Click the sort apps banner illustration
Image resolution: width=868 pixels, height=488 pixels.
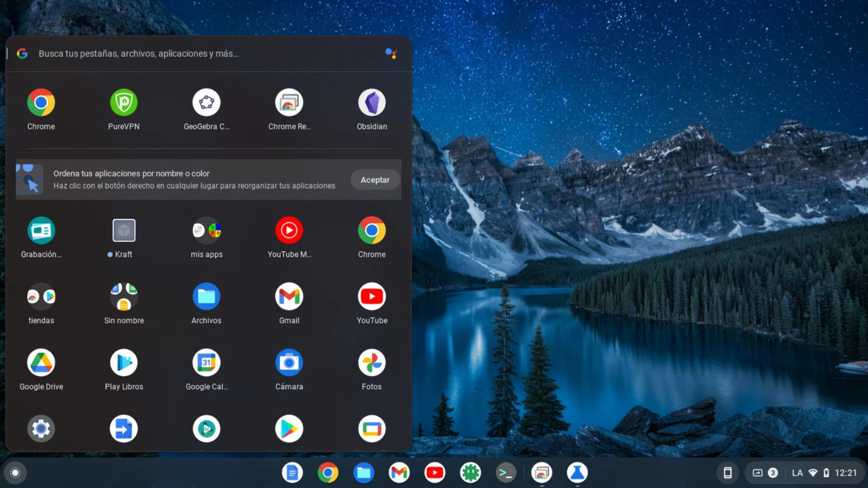[x=30, y=180]
